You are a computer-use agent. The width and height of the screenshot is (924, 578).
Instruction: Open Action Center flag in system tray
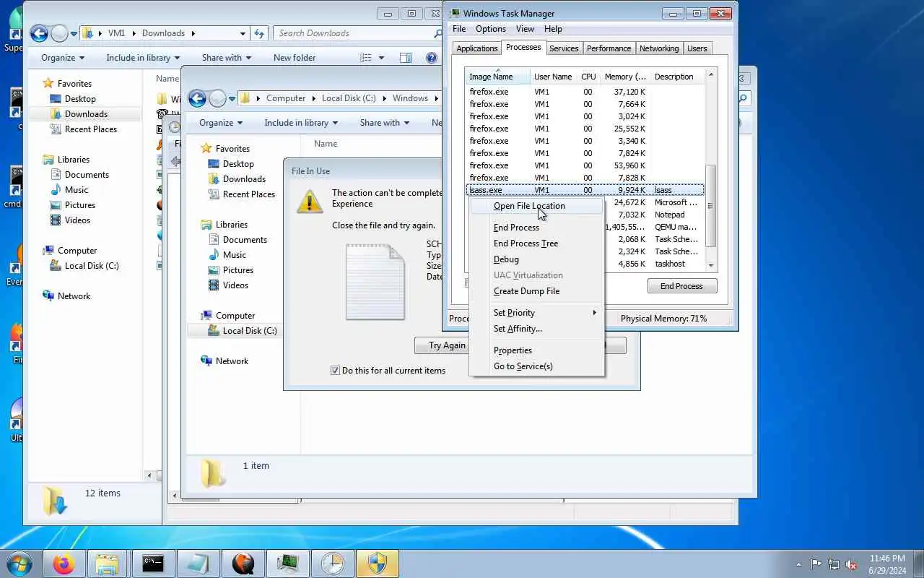pyautogui.click(x=816, y=564)
